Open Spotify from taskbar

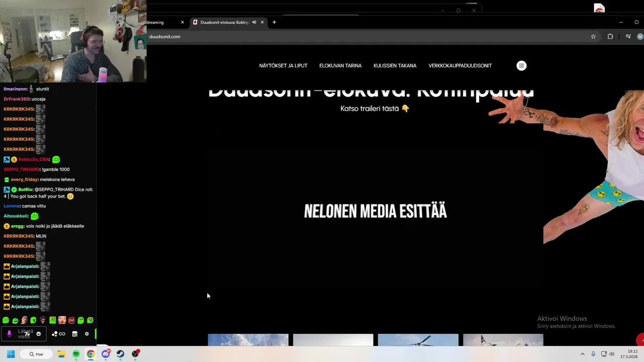click(x=76, y=354)
